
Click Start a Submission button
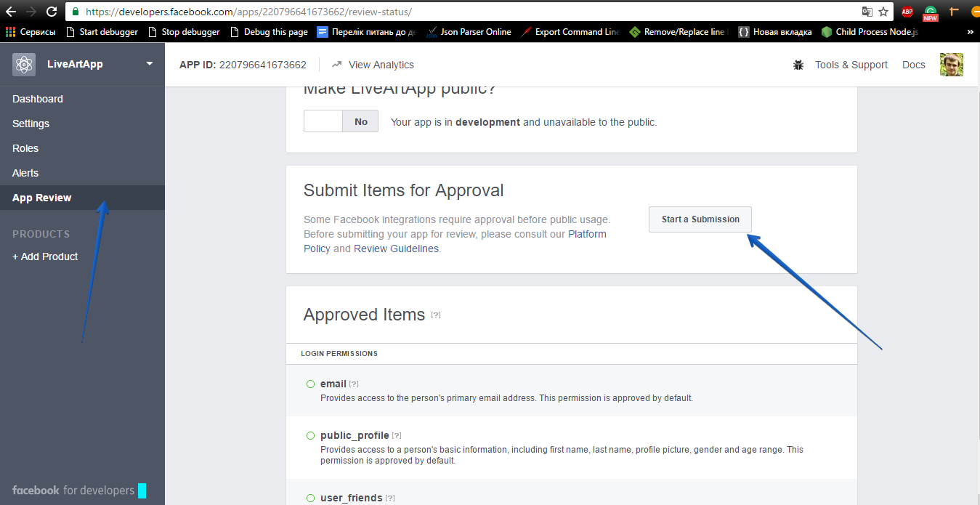700,219
